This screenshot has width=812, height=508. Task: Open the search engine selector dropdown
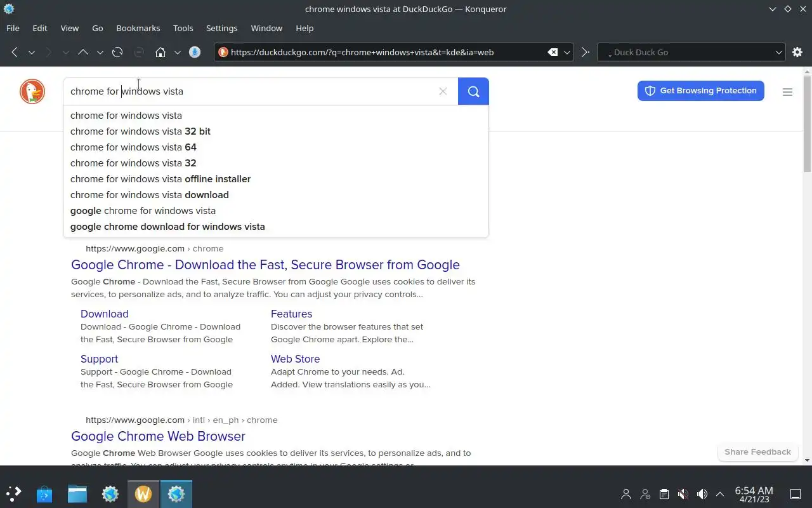[x=779, y=52]
